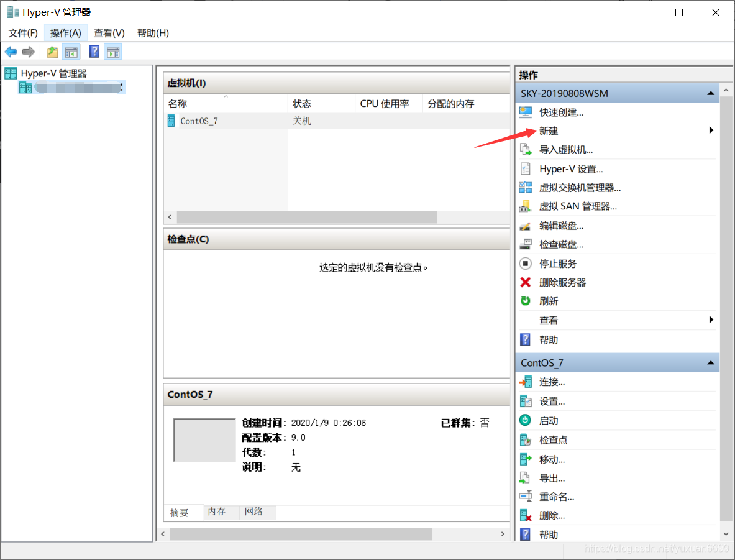Click the 连接 connect icon

(x=526, y=382)
